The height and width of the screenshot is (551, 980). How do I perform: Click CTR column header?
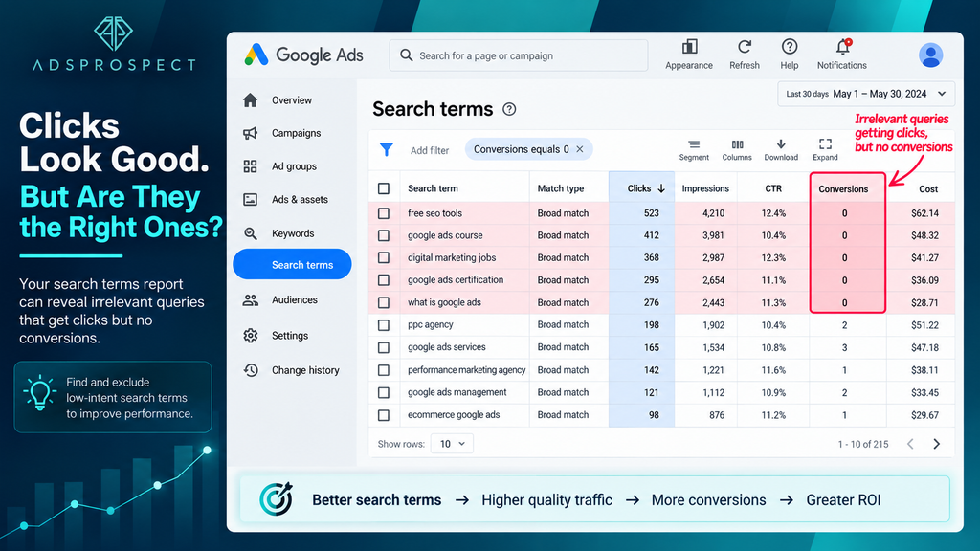click(x=773, y=188)
